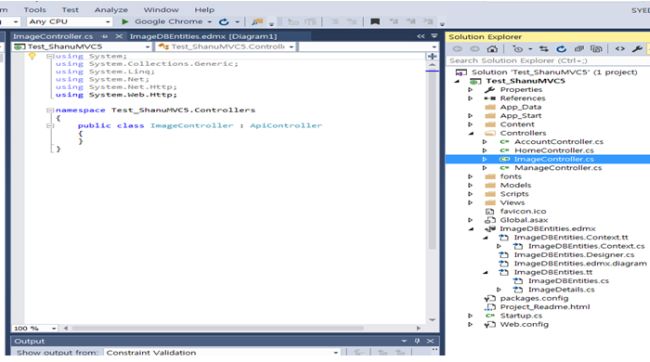Collapse the ImageController class block
The height and width of the screenshot is (362, 650).
(50, 126)
